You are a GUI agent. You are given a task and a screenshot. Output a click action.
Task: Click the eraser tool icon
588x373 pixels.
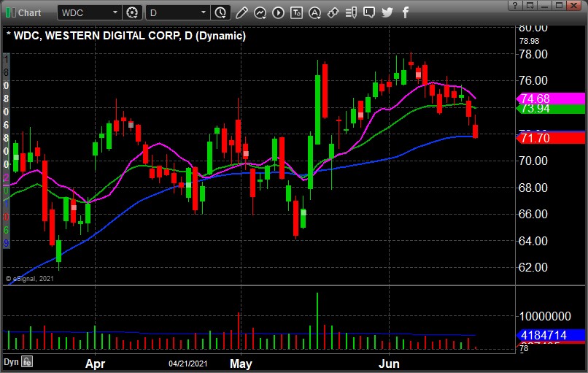[333, 12]
